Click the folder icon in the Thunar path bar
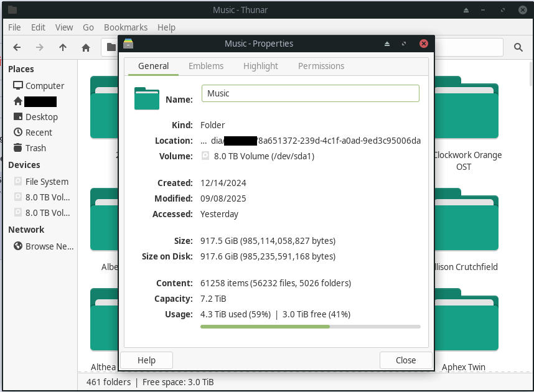Viewport: 534px width, 392px height. (111, 47)
